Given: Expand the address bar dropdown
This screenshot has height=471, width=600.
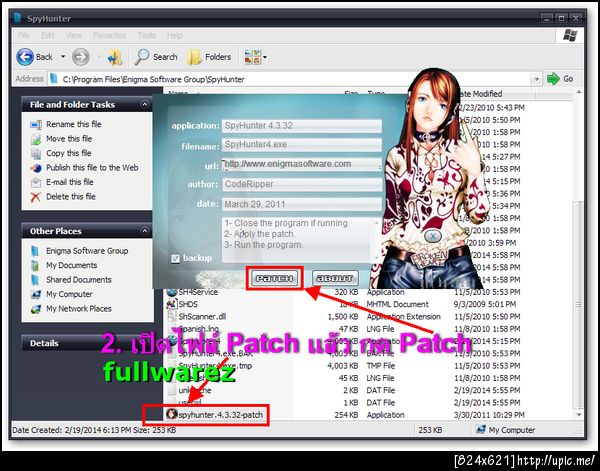Looking at the screenshot, I should tap(536, 79).
